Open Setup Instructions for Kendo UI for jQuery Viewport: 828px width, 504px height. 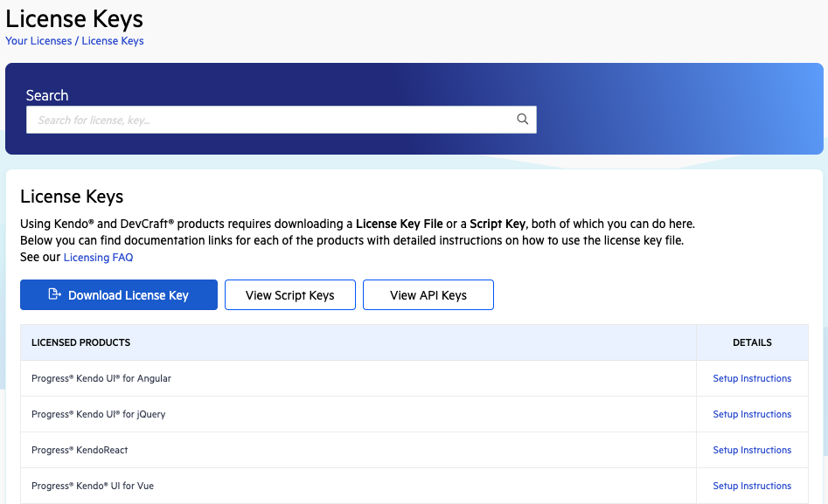tap(752, 413)
